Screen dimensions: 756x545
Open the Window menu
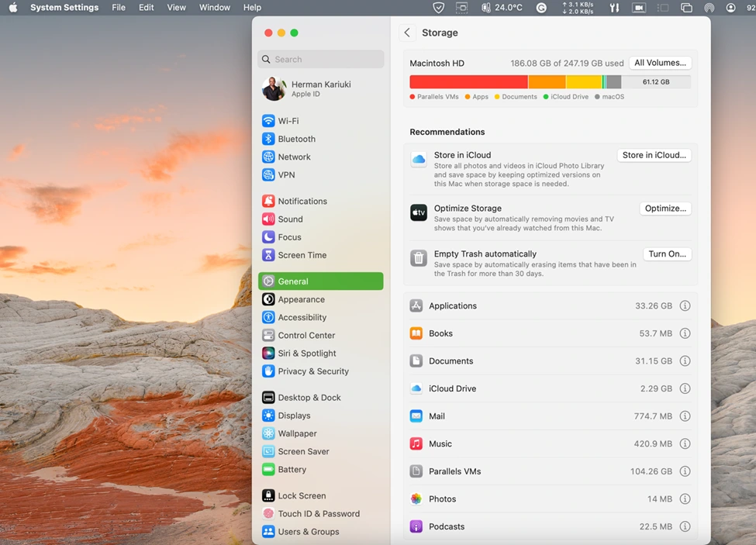214,7
